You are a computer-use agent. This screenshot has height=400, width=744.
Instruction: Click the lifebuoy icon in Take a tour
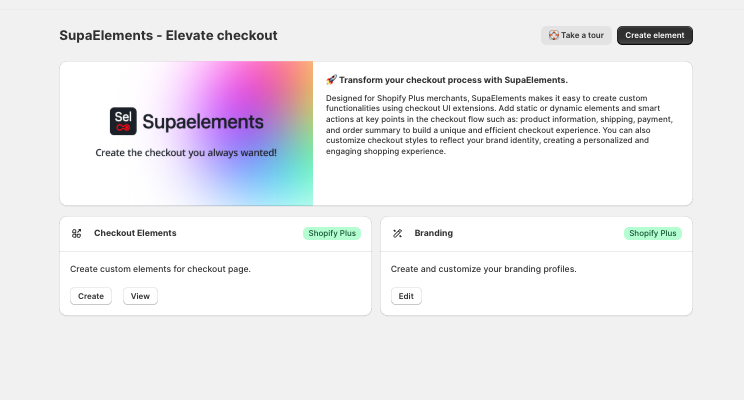tap(554, 35)
